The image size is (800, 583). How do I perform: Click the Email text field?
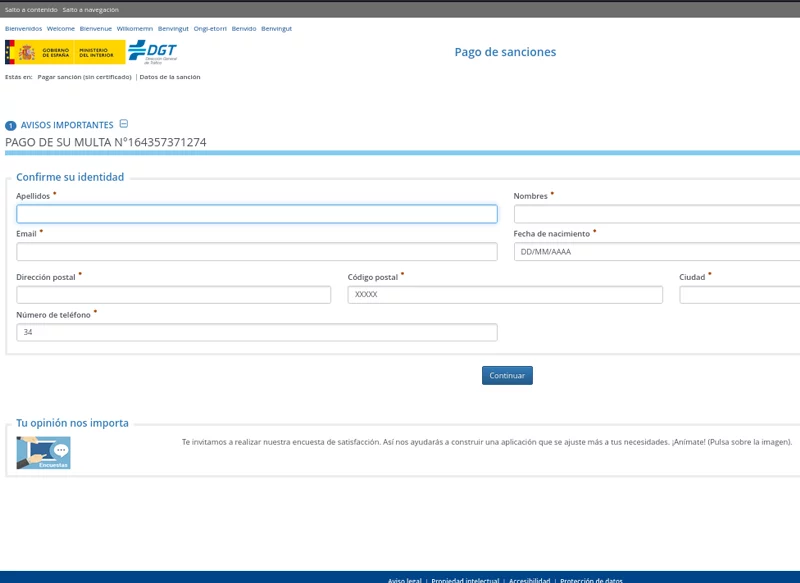pyautogui.click(x=256, y=252)
